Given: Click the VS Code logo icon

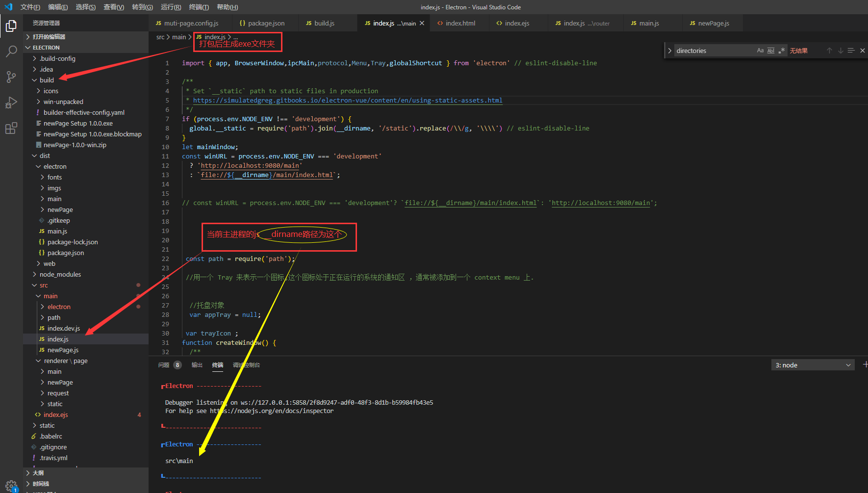Looking at the screenshot, I should [8, 7].
